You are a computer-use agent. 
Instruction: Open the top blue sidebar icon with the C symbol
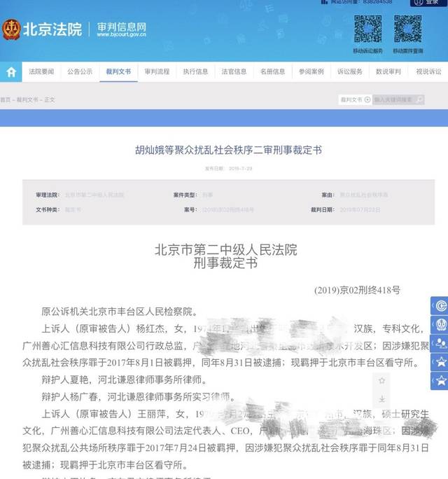[x=440, y=306]
